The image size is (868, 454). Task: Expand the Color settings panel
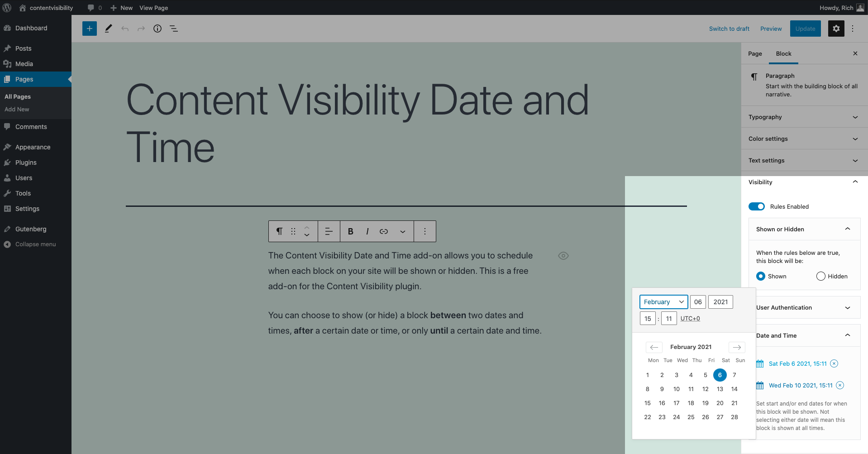[805, 139]
